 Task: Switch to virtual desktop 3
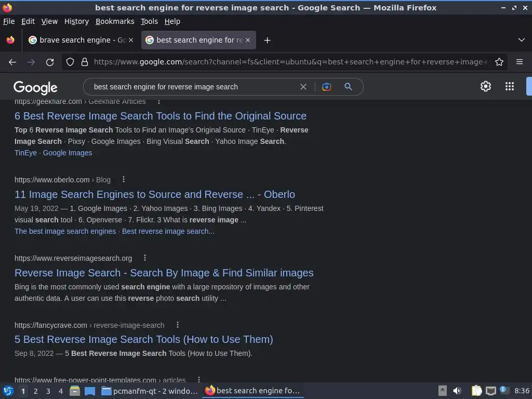(x=48, y=391)
